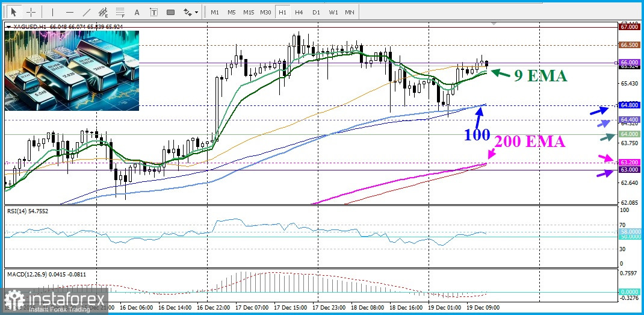644x315 pixels.
Task: Click the 66.000 purple price level tag
Action: (x=629, y=62)
